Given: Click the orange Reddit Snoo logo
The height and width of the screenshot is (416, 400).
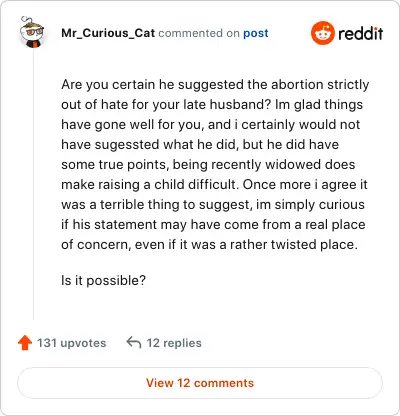Looking at the screenshot, I should [322, 33].
